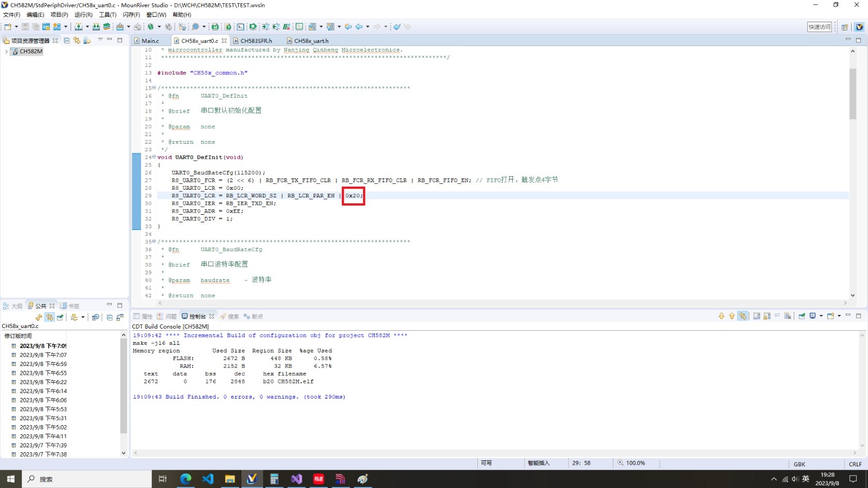This screenshot has height=488, width=868.
Task: Open the 文件(F) menu
Action: click(12, 15)
